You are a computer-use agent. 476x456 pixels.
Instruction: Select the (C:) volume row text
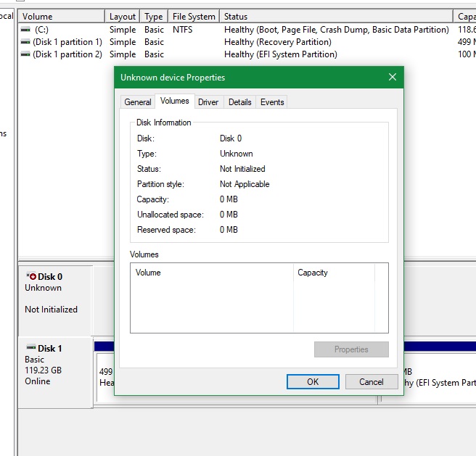coord(41,30)
